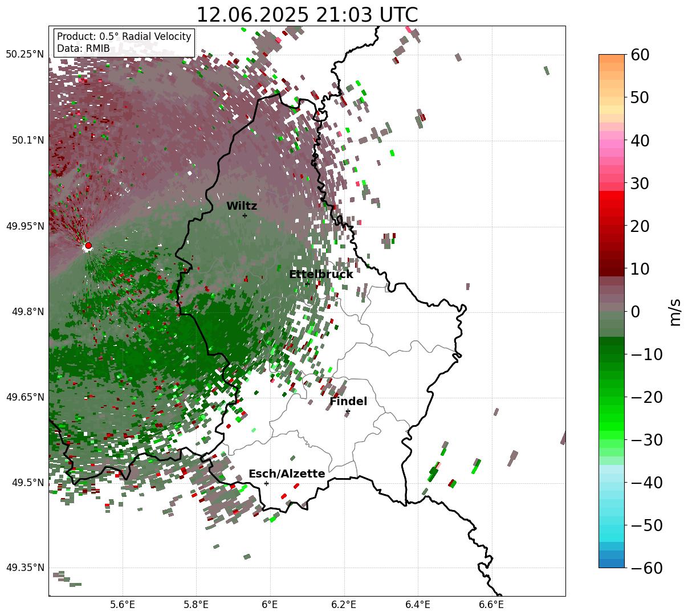Click the Wiltz station cross marker
Screen dimensions: 688x616
pos(245,215)
